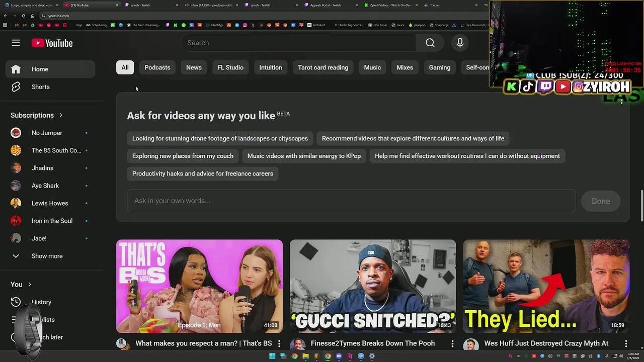Expand the You section chevron
Viewport: 644px width, 362px height.
(30, 285)
